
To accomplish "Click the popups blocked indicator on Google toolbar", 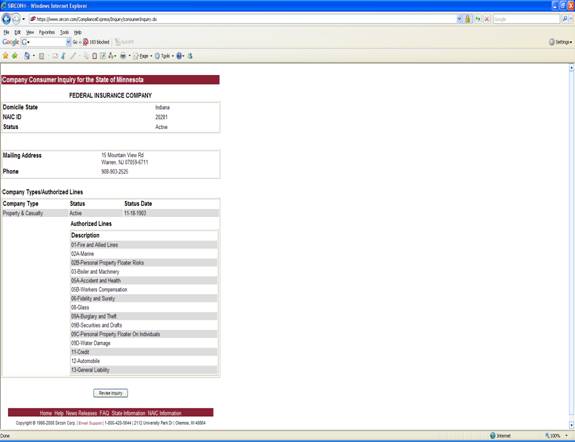I will click(96, 42).
